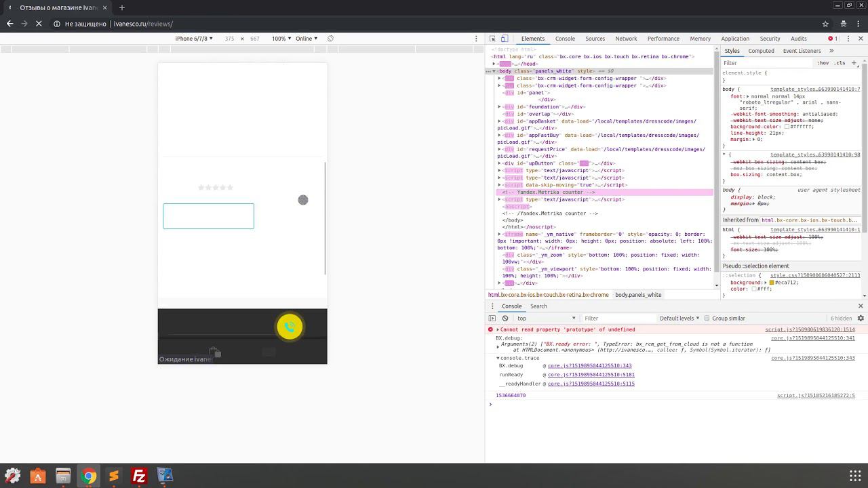The image size is (868, 488).
Task: Open the Computed styles tab
Action: (x=761, y=51)
